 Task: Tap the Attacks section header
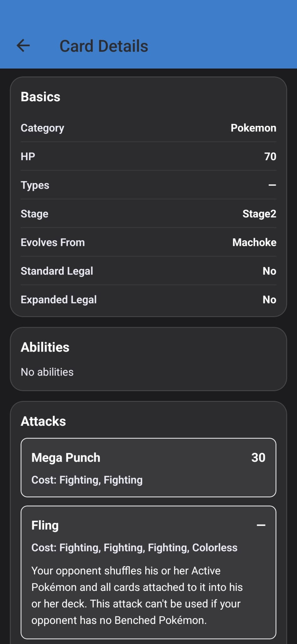click(x=43, y=421)
